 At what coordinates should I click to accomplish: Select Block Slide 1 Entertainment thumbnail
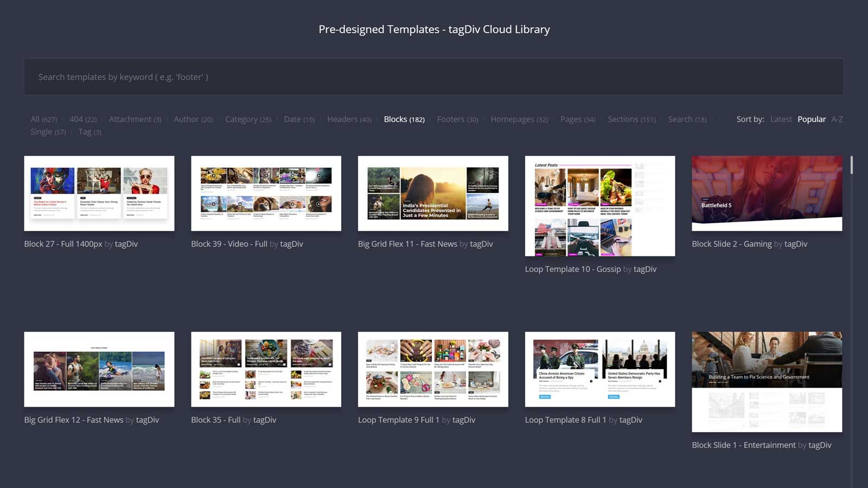coord(767,382)
